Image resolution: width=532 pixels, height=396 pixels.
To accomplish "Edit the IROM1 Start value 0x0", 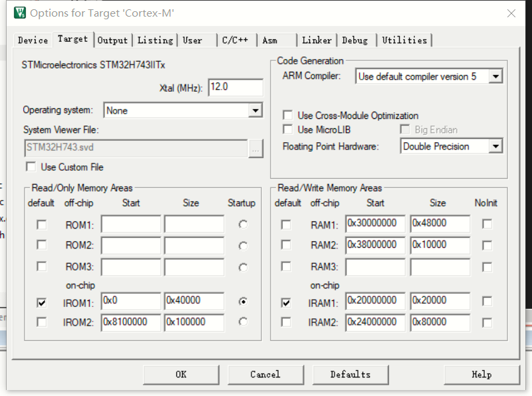I will click(130, 301).
